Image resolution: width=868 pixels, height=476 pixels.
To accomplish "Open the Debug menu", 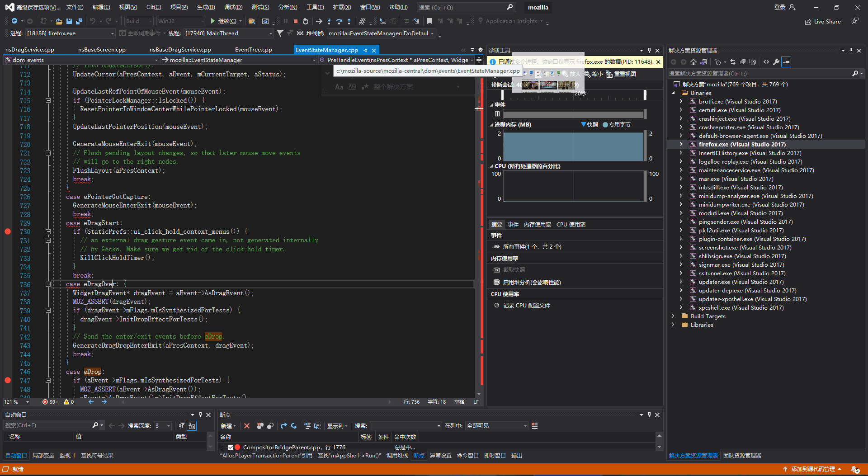I will click(233, 7).
